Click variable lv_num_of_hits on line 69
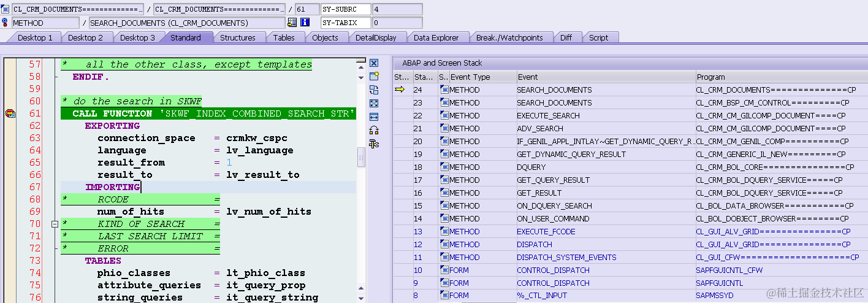The width and height of the screenshot is (868, 303). [x=268, y=212]
